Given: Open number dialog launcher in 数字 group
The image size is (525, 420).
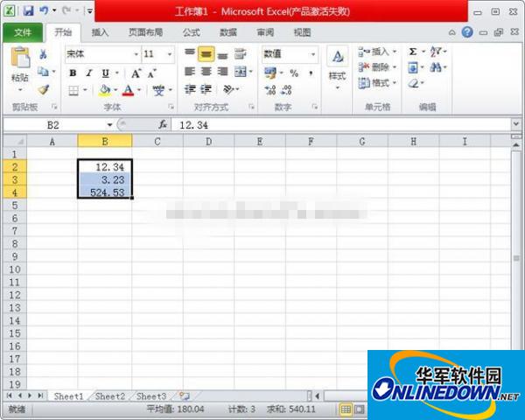Looking at the screenshot, I should (314, 107).
